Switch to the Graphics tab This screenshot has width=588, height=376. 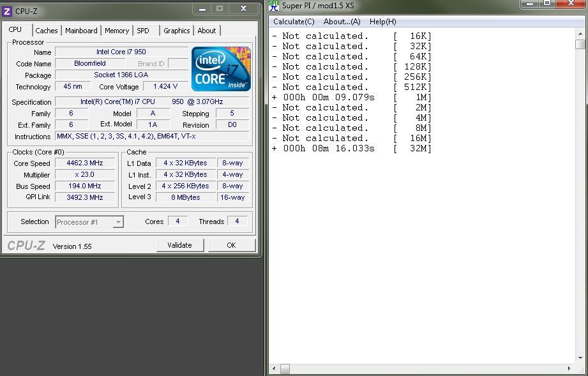176,31
